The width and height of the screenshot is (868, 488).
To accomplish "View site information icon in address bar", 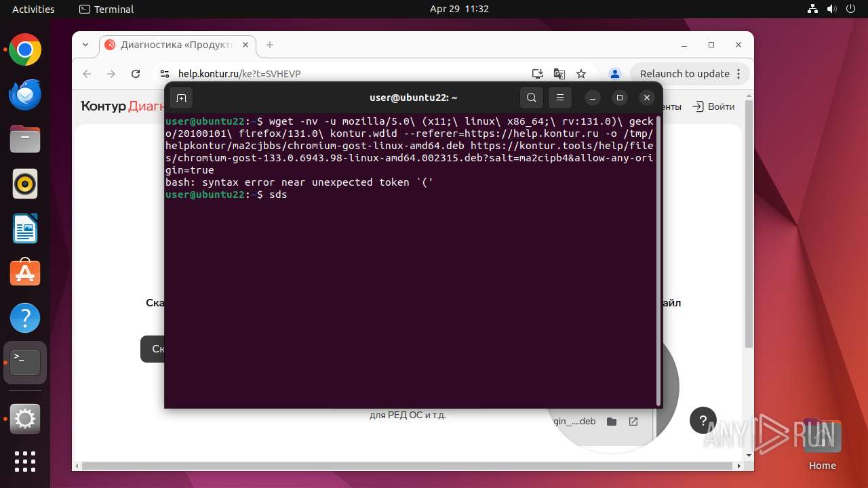I will (x=163, y=74).
